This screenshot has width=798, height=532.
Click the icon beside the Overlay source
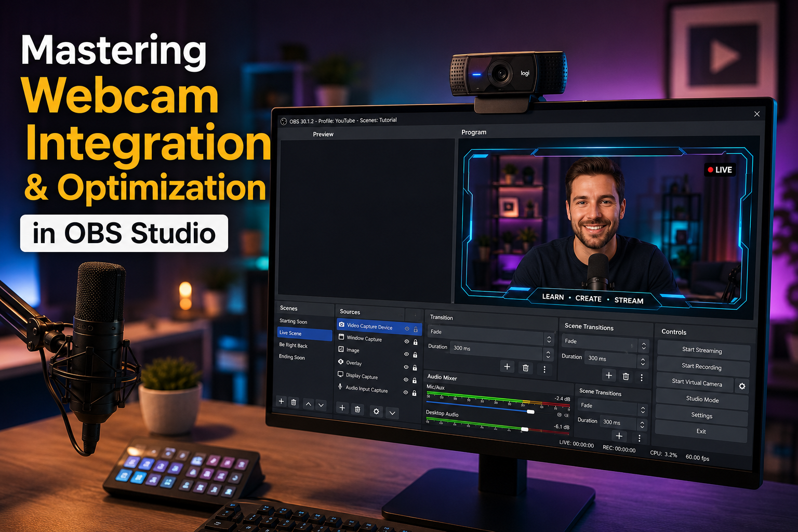(x=341, y=362)
